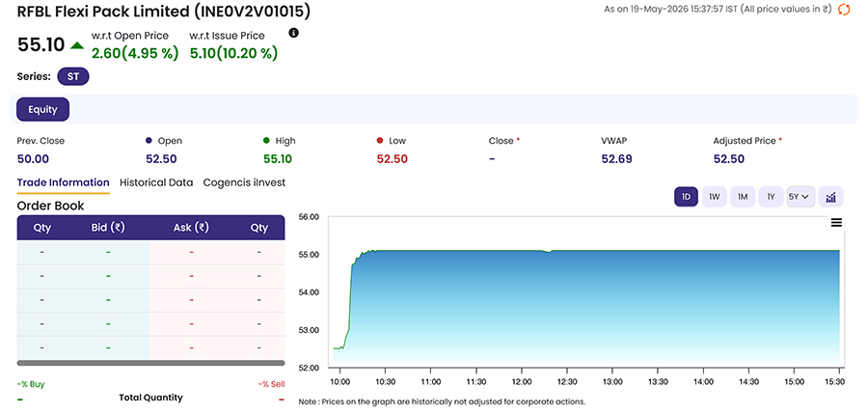Click the blue Open legend dot

[149, 141]
